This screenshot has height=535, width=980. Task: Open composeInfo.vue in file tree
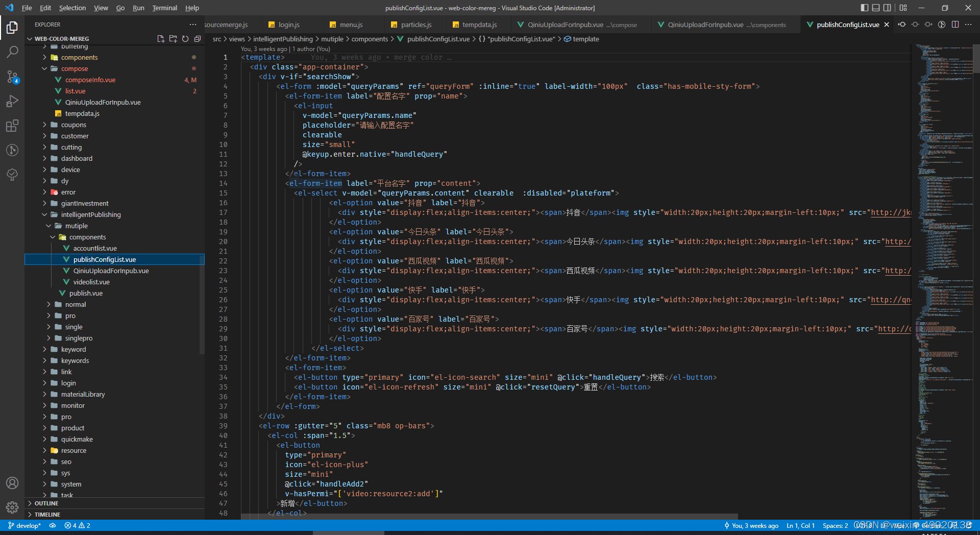coord(90,80)
